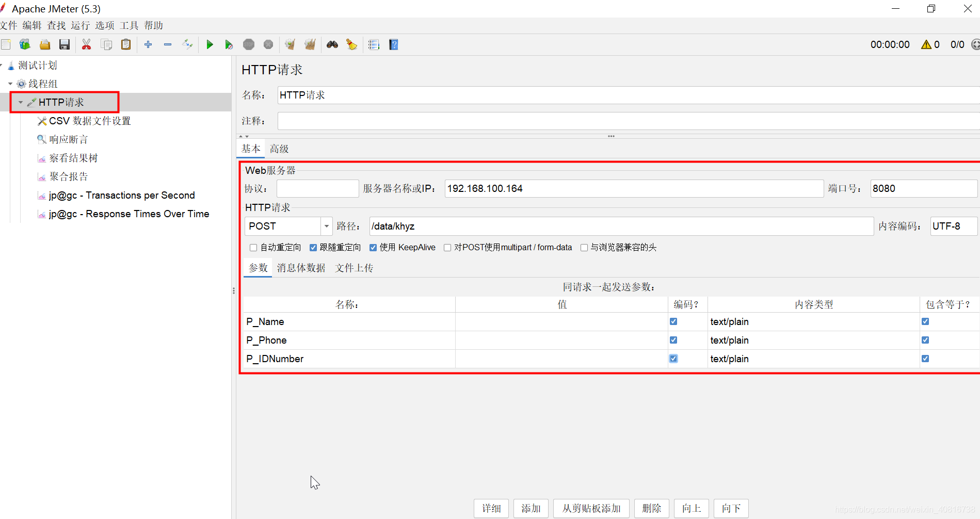This screenshot has height=519, width=980.
Task: Collapse the 线程组 tree node
Action: click(10, 84)
